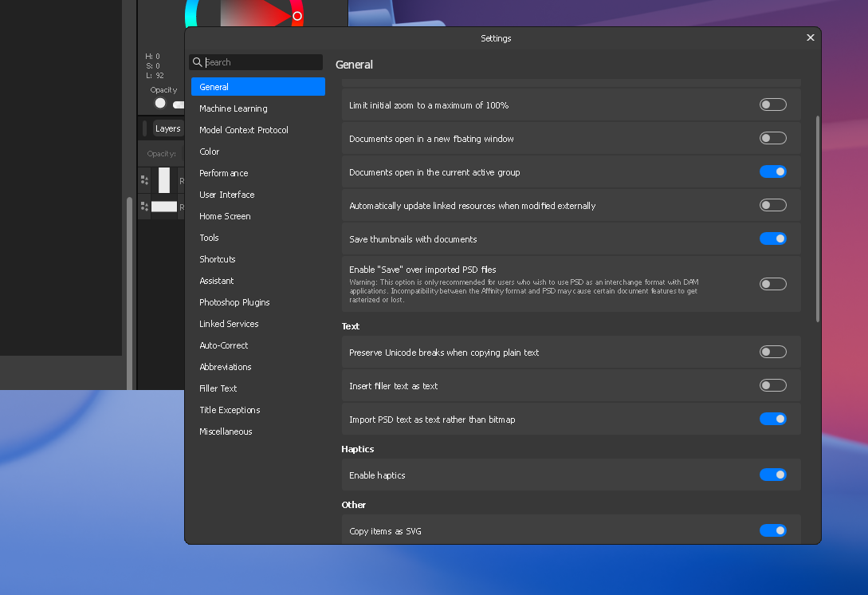This screenshot has height=595, width=868.
Task: Select the General category
Action: coord(258,87)
